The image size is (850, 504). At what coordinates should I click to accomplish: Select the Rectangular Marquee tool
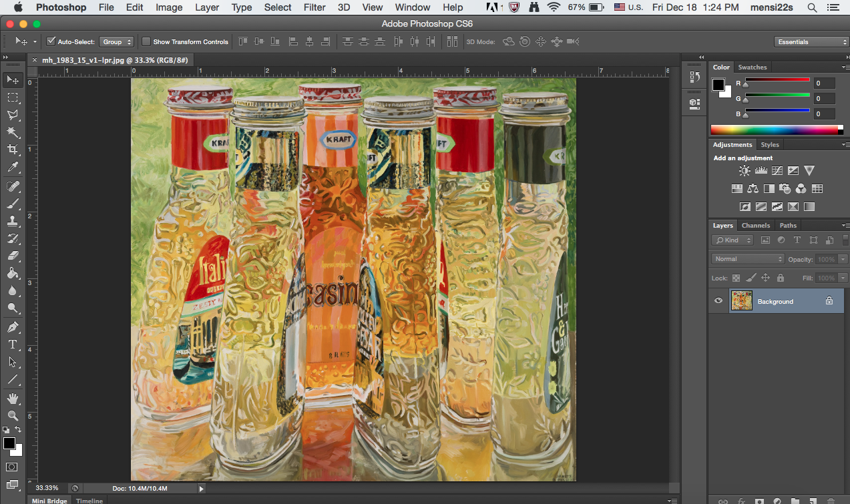coord(12,97)
